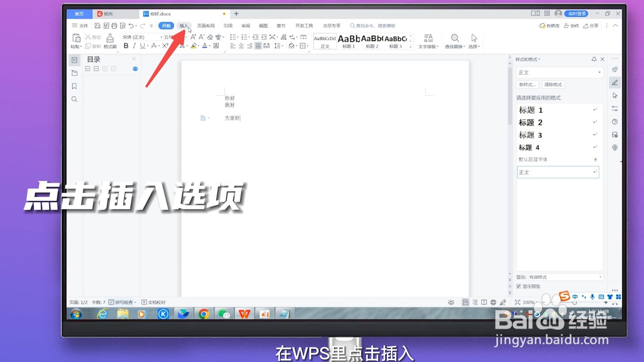Open the search icon in left sidebar
Image resolution: width=644 pixels, height=362 pixels.
(74, 99)
